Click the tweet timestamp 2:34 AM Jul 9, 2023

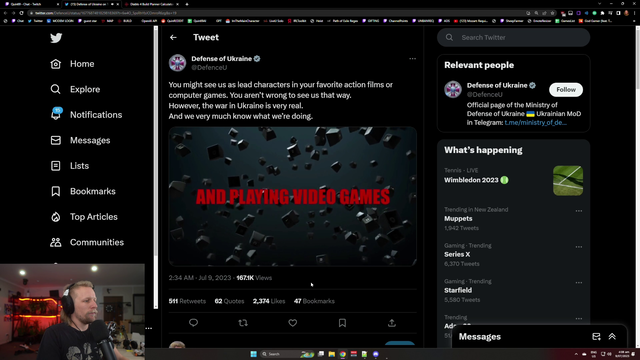click(200, 278)
